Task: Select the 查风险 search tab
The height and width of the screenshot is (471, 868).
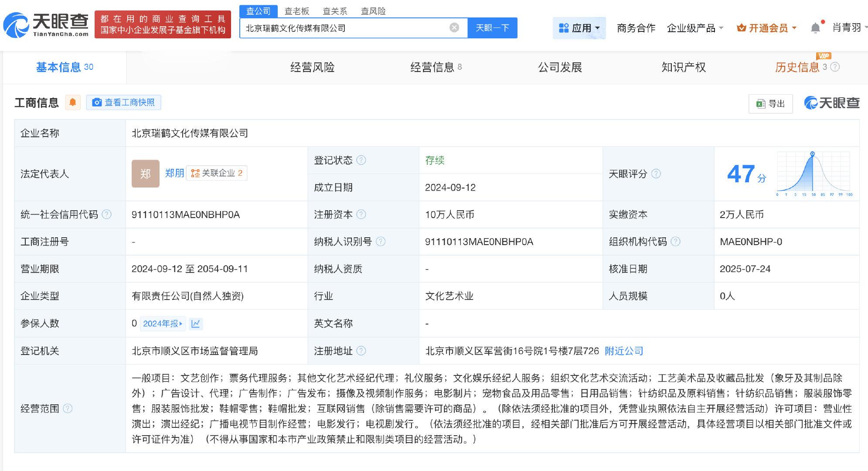Action: tap(373, 11)
